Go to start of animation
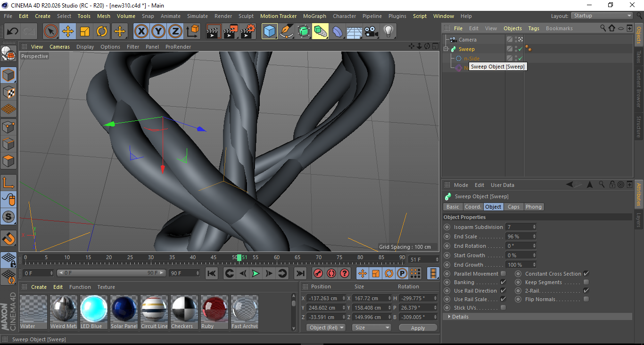Screen dimensions: 644x345 212,273
